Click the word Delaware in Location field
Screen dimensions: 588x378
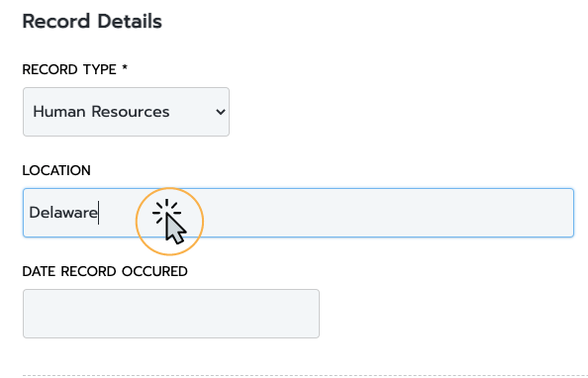point(63,213)
